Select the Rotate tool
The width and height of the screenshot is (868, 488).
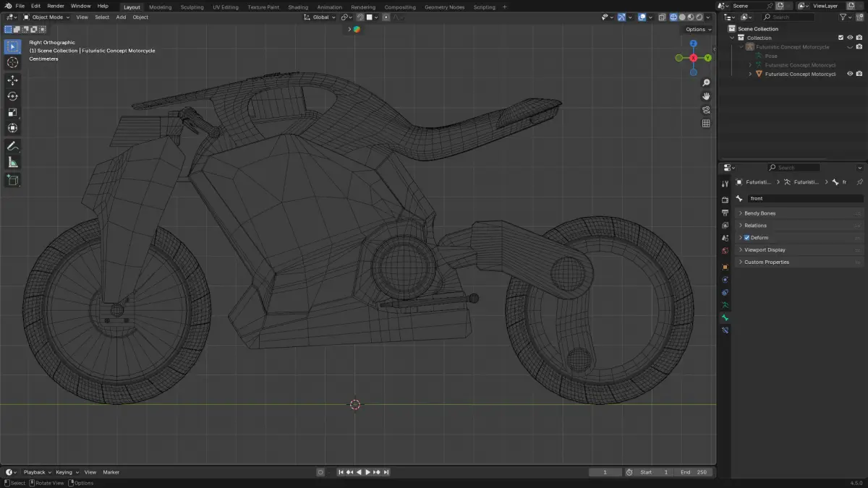[x=12, y=96]
